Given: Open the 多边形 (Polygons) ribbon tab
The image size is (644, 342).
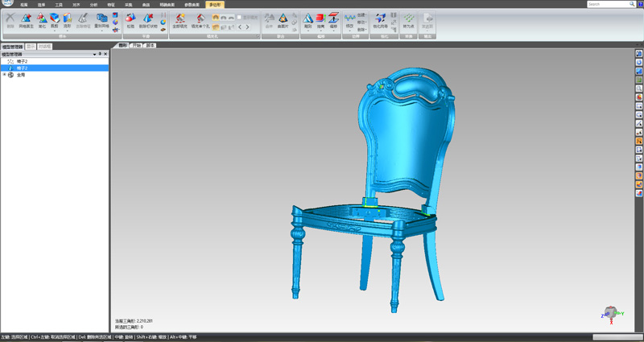Looking at the screenshot, I should (x=215, y=4).
